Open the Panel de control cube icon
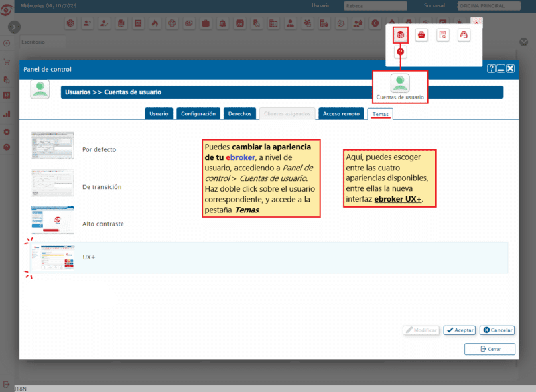This screenshot has height=392, width=536. pos(400,35)
